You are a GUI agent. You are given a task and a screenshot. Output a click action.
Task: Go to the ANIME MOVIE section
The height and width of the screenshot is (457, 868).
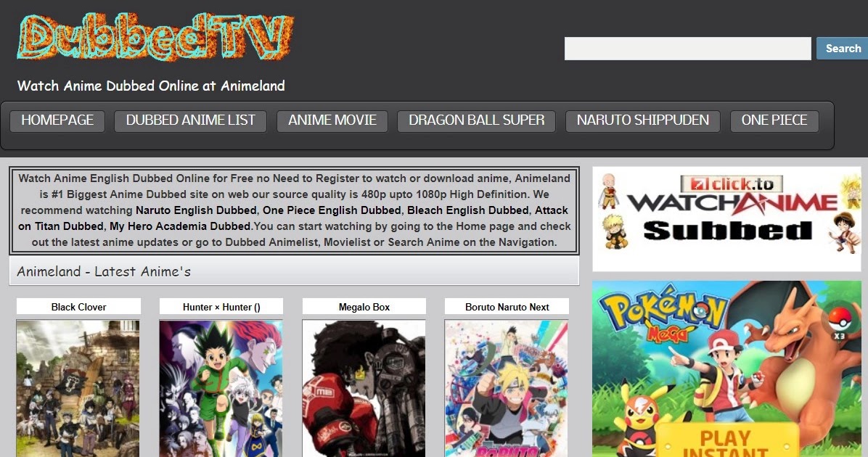pyautogui.click(x=332, y=120)
